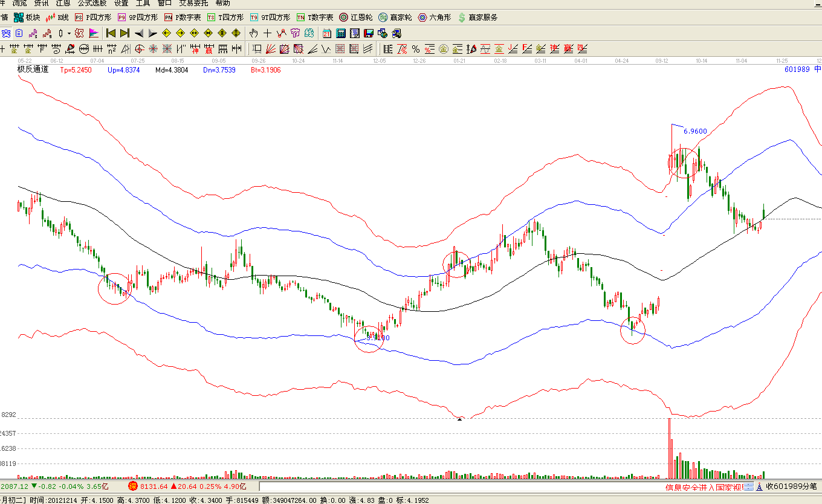This screenshot has width=822, height=504.
Task: Click the hand pan tool icon
Action: coord(254,33)
